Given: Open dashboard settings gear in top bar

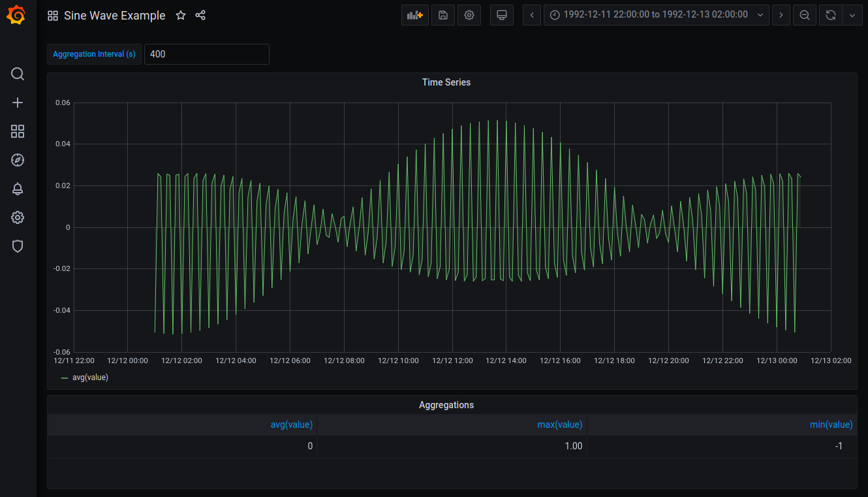Looking at the screenshot, I should [469, 15].
